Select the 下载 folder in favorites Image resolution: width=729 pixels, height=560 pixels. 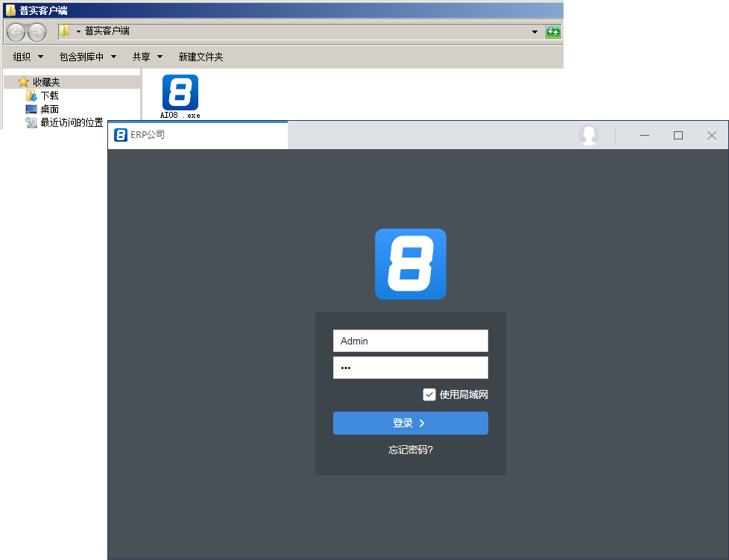pos(49,95)
